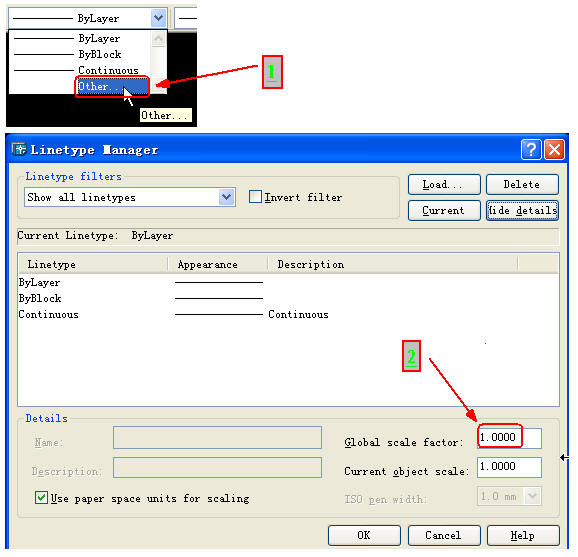Image resolution: width=578 pixels, height=557 pixels.
Task: Click the Cancel button
Action: coord(444,536)
